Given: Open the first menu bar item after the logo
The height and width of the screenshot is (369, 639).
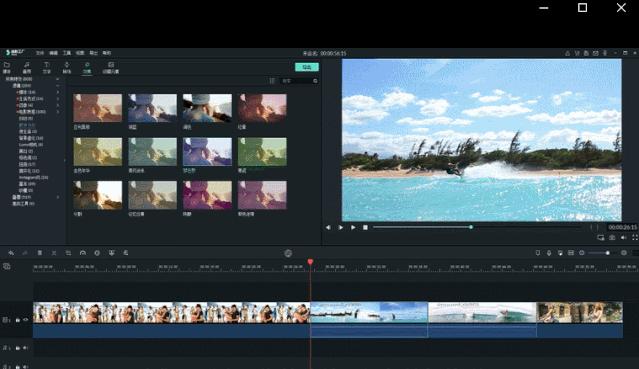Looking at the screenshot, I should coord(40,53).
